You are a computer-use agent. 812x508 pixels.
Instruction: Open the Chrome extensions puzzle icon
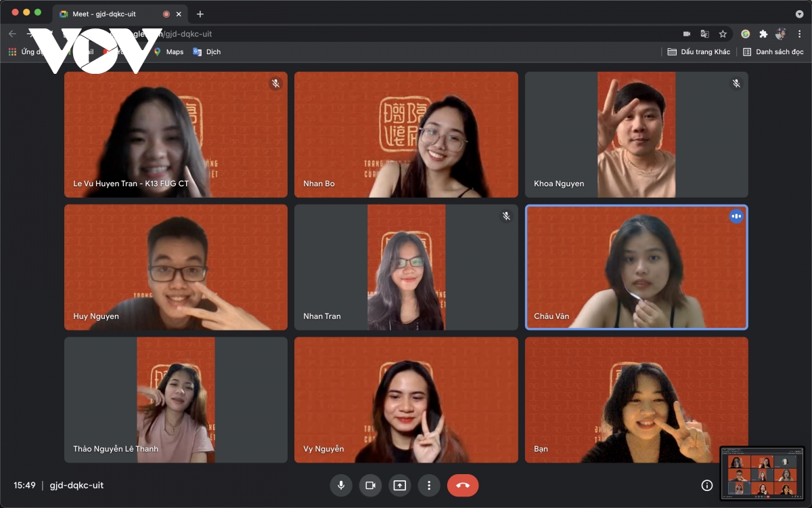click(x=763, y=34)
